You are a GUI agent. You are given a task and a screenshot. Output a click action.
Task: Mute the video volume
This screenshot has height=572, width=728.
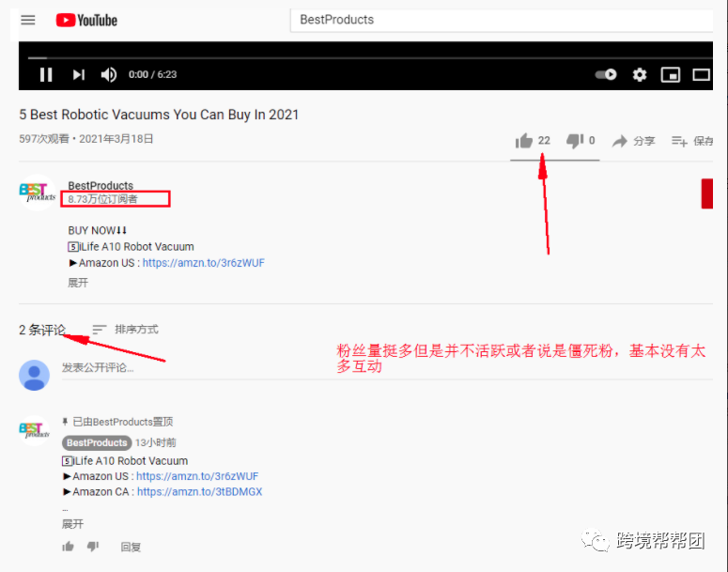[109, 74]
